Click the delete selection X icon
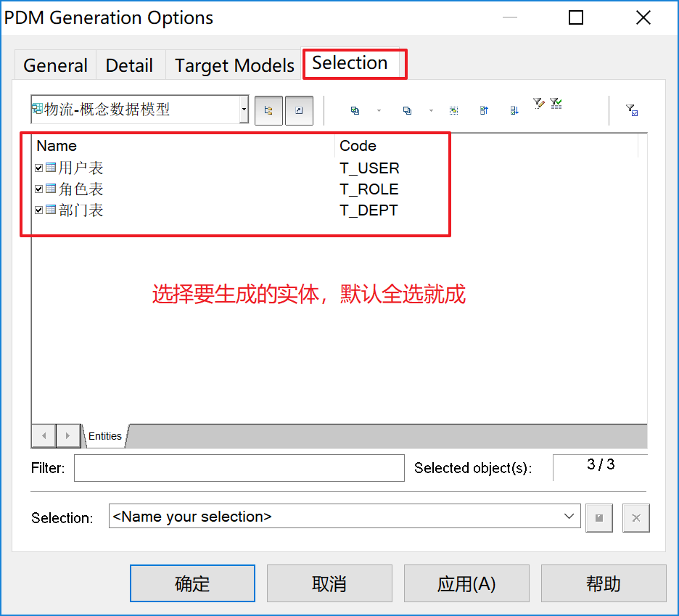The height and width of the screenshot is (616, 679). pyautogui.click(x=636, y=517)
